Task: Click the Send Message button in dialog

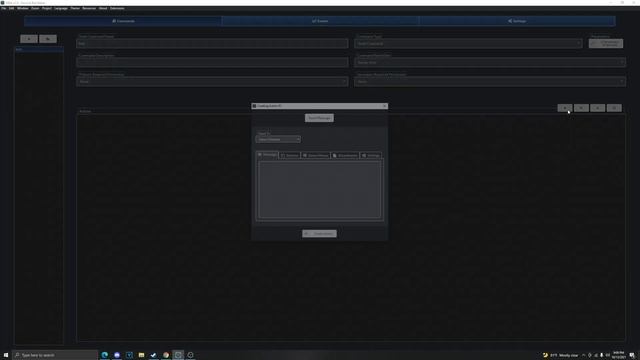Action: coord(319,118)
